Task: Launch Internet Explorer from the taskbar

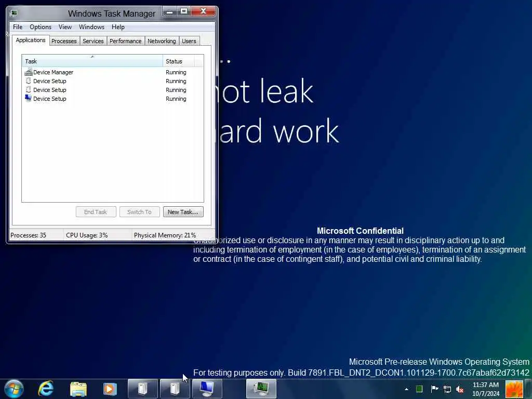Action: tap(46, 389)
